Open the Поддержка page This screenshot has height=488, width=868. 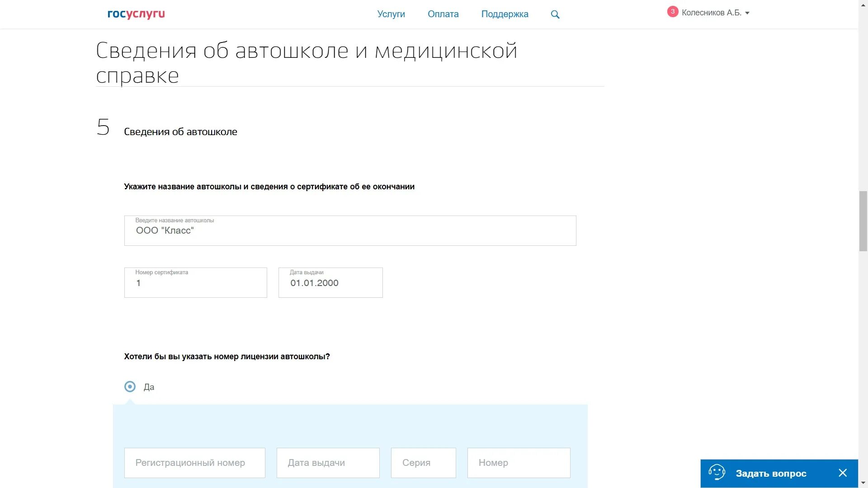[x=505, y=14]
